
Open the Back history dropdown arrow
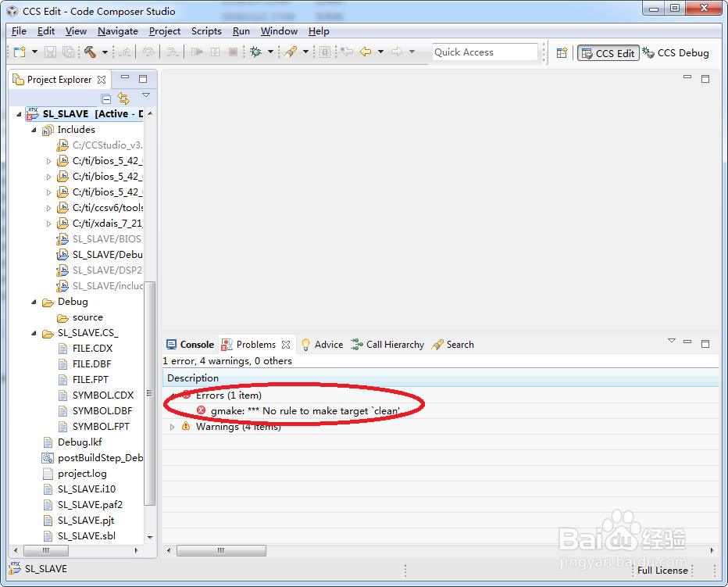[380, 52]
